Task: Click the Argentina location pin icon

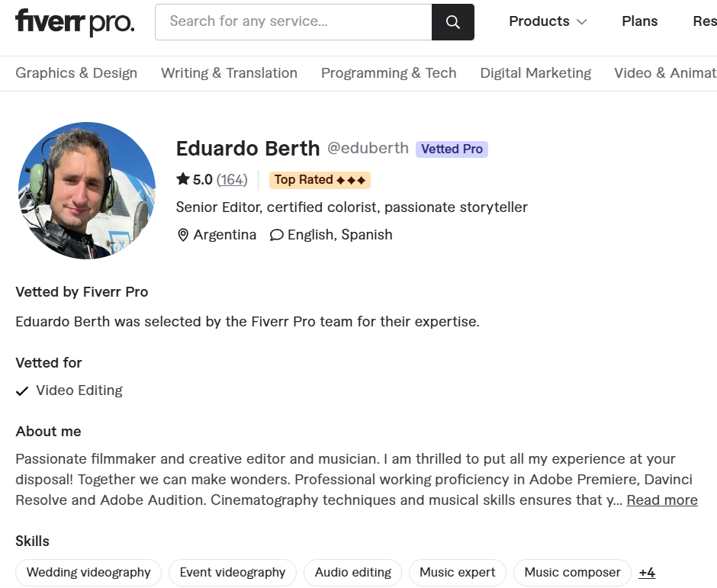Action: tap(183, 235)
